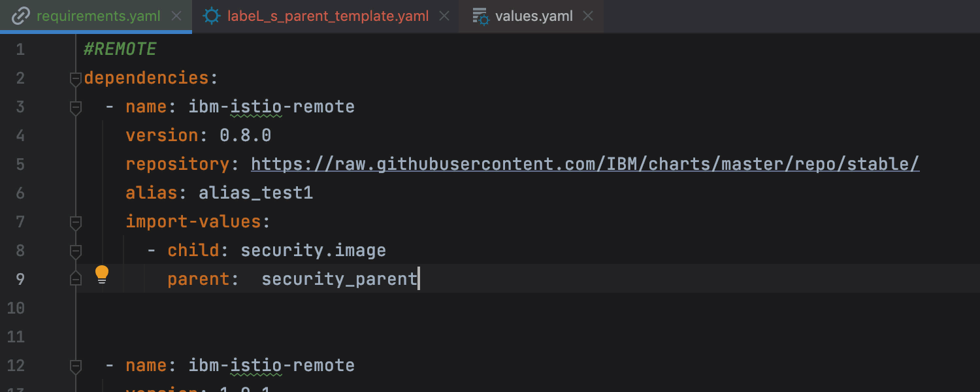Image resolution: width=980 pixels, height=392 pixels.
Task: Close the values.yaml tab
Action: (588, 16)
